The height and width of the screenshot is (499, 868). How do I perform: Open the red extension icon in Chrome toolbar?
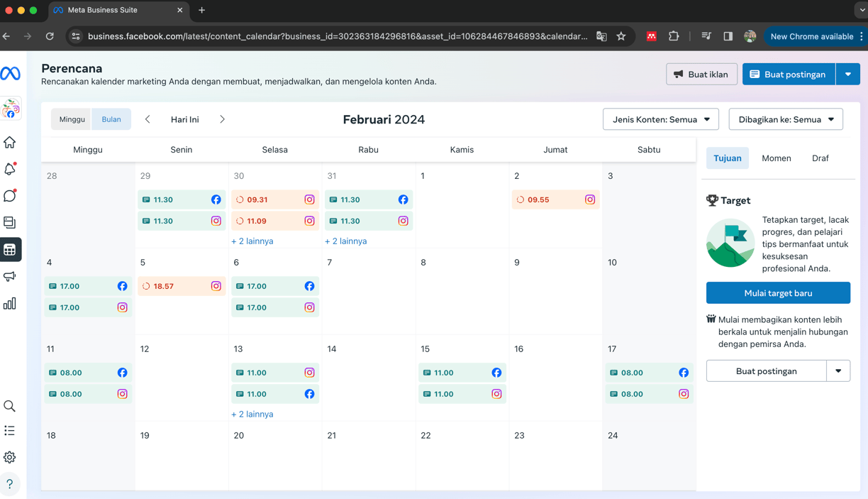[x=651, y=36]
